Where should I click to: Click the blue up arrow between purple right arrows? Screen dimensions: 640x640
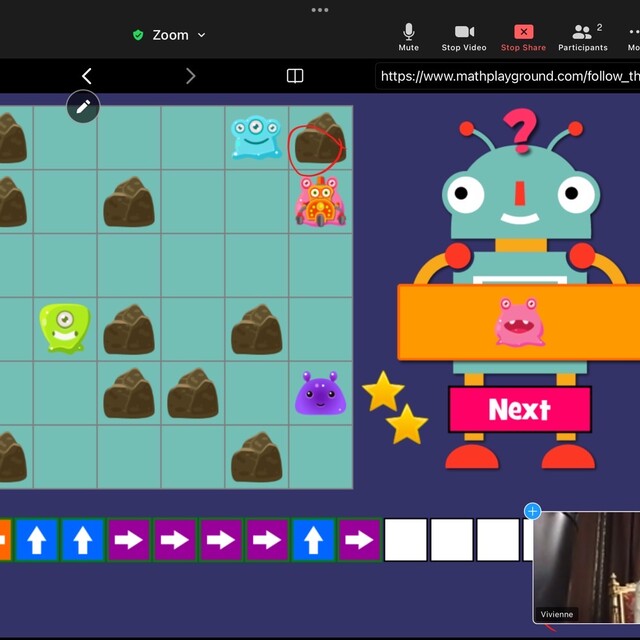point(313,540)
